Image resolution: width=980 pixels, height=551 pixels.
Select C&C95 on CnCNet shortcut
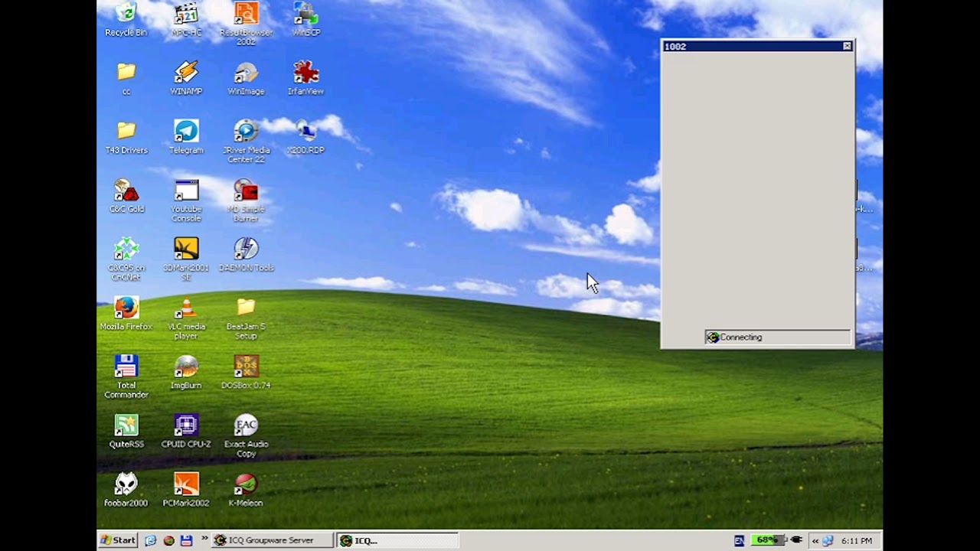[126, 259]
